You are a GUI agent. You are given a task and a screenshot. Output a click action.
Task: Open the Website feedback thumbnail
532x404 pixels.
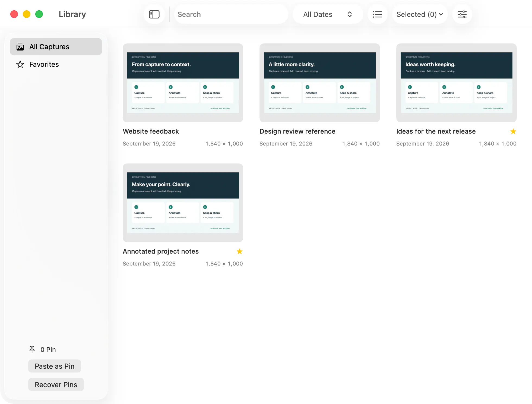(x=183, y=83)
